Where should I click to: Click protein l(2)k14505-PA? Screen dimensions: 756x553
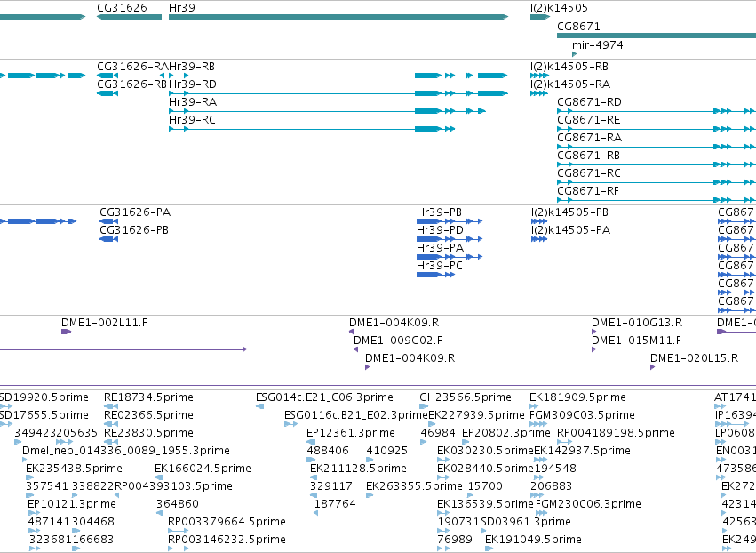pyautogui.click(x=571, y=230)
